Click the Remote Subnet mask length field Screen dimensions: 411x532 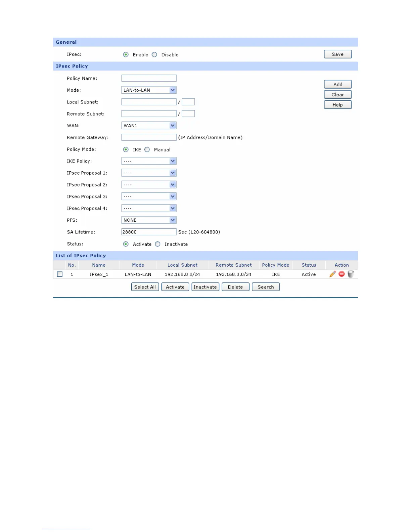[x=188, y=114]
